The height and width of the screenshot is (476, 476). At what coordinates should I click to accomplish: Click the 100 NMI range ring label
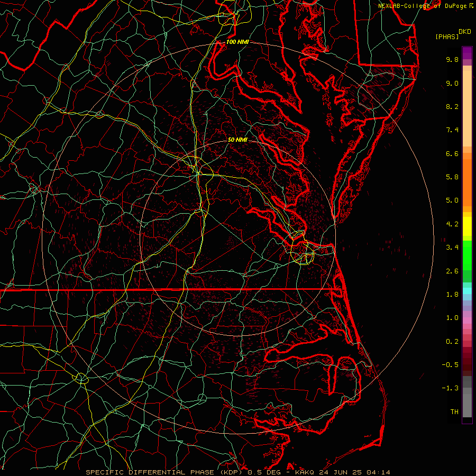[x=237, y=42]
